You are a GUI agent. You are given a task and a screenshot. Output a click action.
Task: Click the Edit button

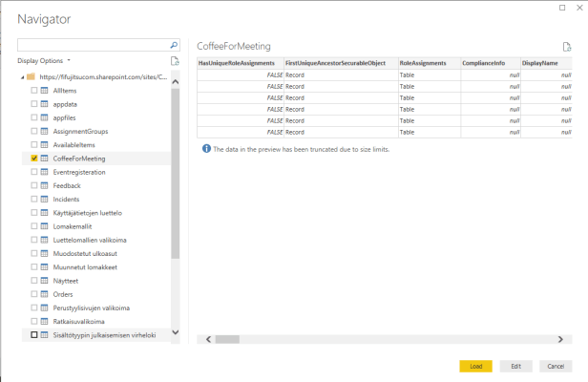click(516, 366)
